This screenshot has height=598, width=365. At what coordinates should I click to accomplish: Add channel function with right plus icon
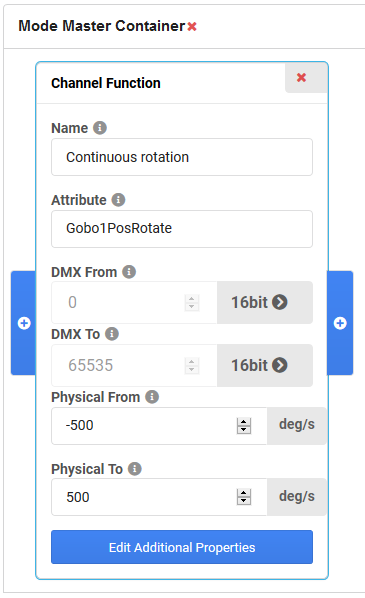(340, 323)
